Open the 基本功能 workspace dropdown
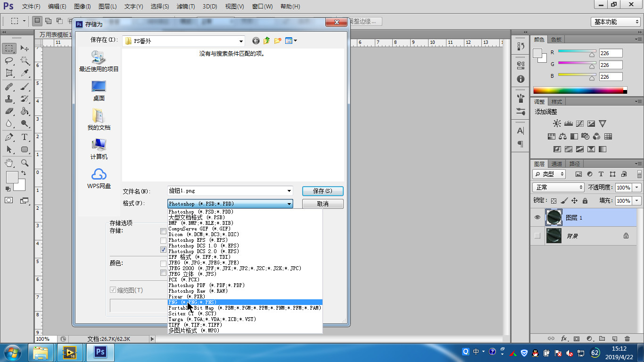 pos(615,22)
